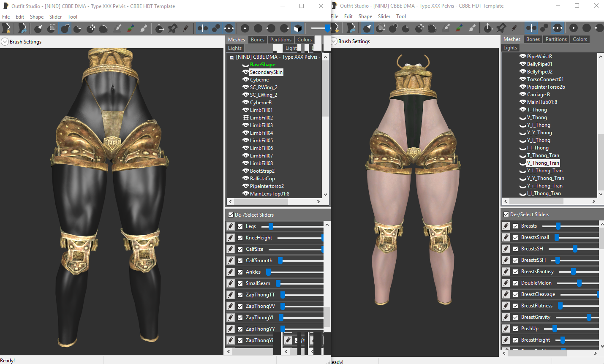
Task: Choose the Select pointer tool in right window
Action: click(x=367, y=28)
